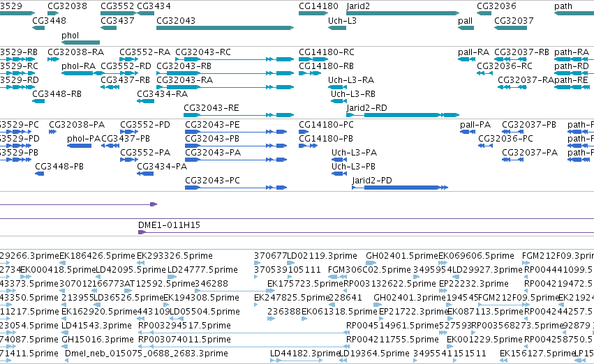Select transcript CG32037-RB
This screenshot has width=594, height=364.
[521, 52]
